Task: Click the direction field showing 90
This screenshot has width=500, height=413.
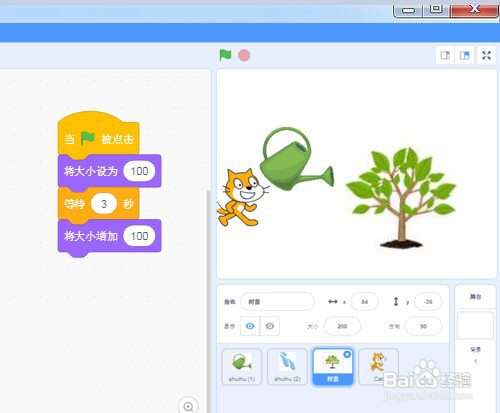Action: point(423,326)
